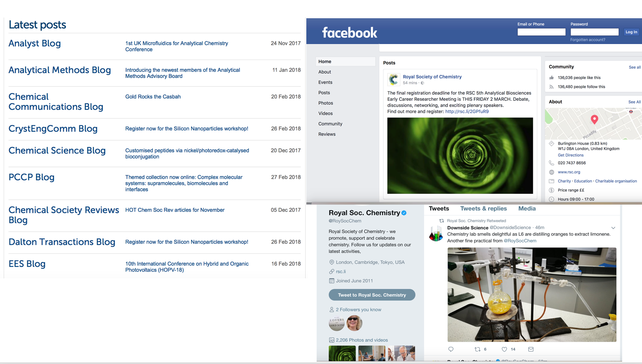Screen dimensions: 642x364
Task: Click the Tweet to Royal Soc. Chemistry button
Action: [x=371, y=295]
